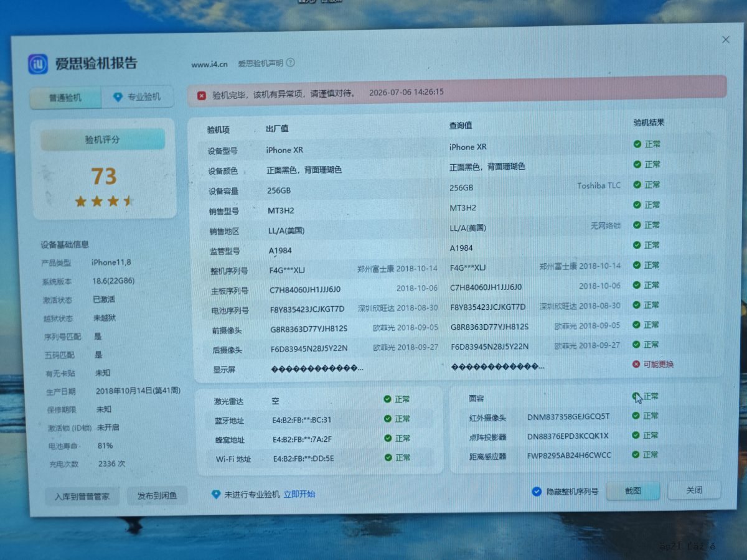The width and height of the screenshot is (747, 560).
Task: Click Wi-Fi address E4:B2:FB:**:DD:5E
Action: pyautogui.click(x=303, y=459)
